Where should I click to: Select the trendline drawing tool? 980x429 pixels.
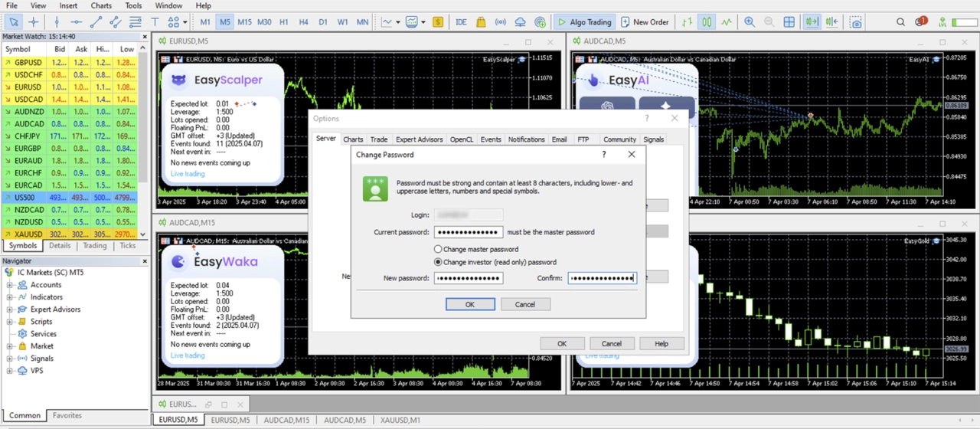(x=96, y=22)
